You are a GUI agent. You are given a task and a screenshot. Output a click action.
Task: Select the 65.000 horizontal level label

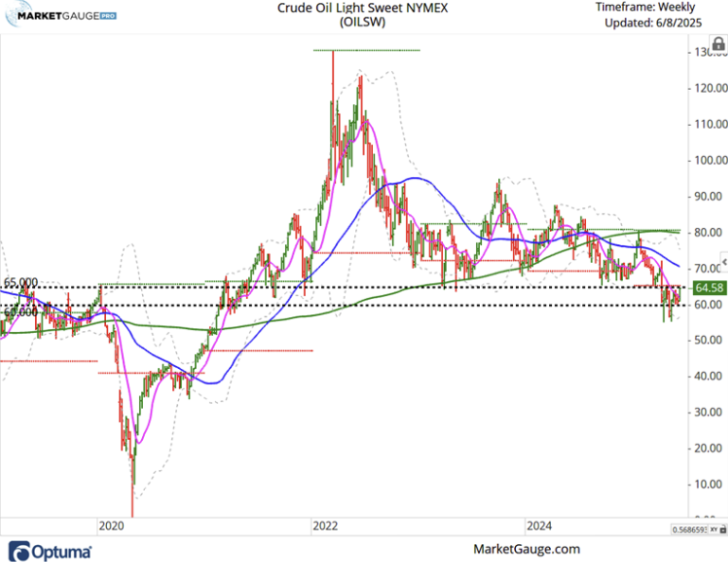pos(21,282)
